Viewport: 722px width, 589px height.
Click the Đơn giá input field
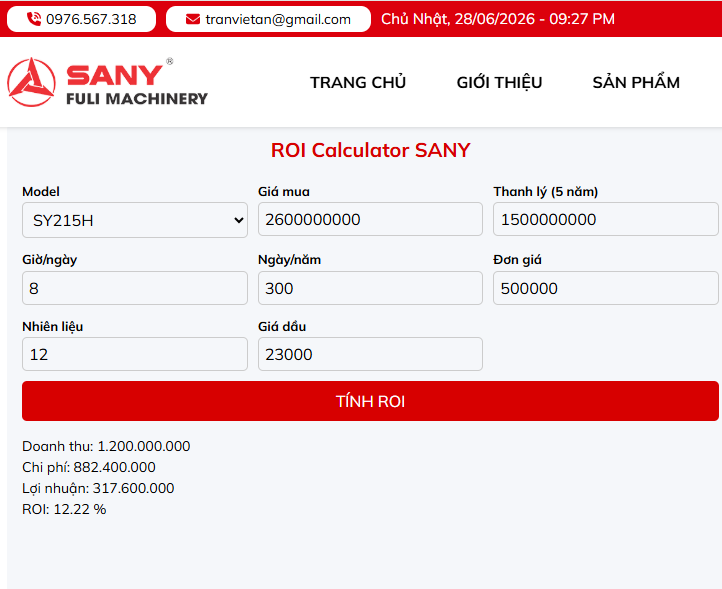click(x=606, y=288)
